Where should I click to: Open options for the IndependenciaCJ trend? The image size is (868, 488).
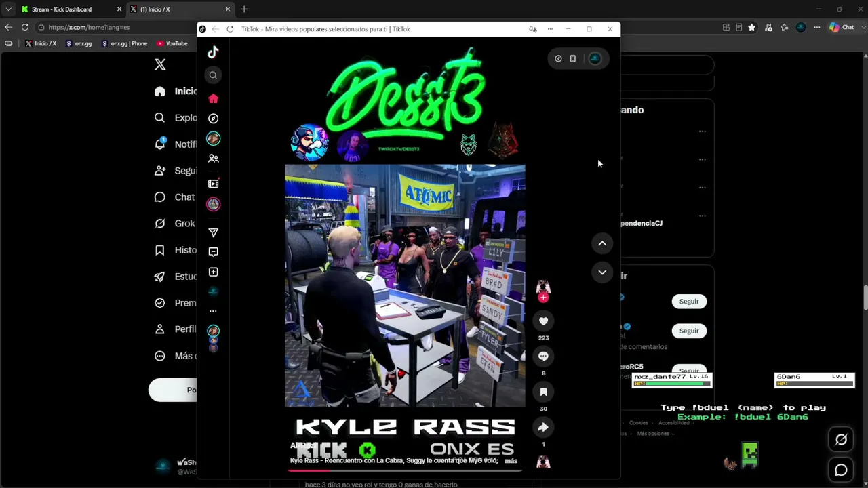pyautogui.click(x=703, y=216)
